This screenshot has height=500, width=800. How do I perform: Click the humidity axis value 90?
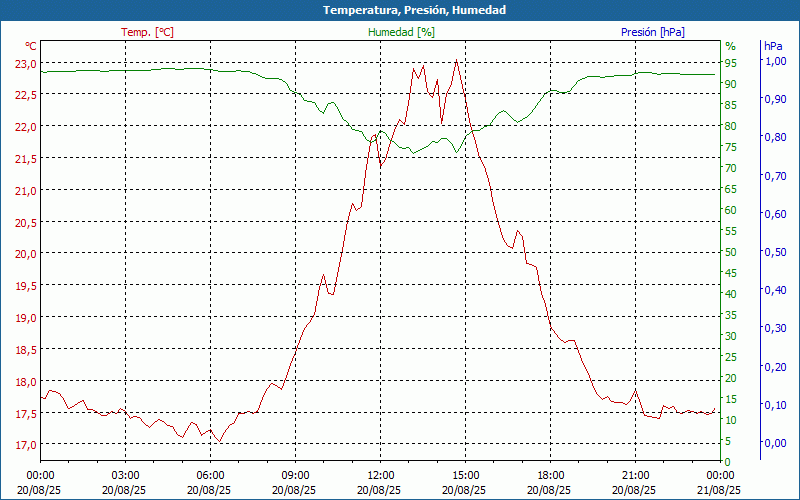pos(731,84)
